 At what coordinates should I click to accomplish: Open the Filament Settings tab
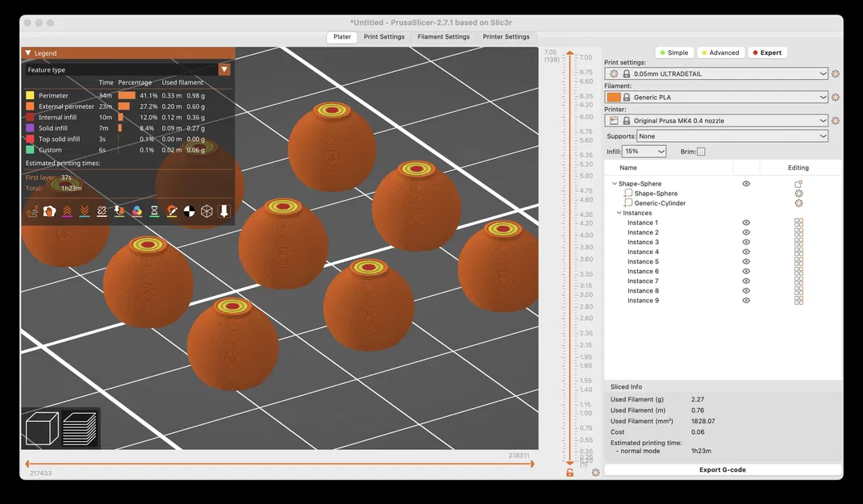(x=443, y=36)
